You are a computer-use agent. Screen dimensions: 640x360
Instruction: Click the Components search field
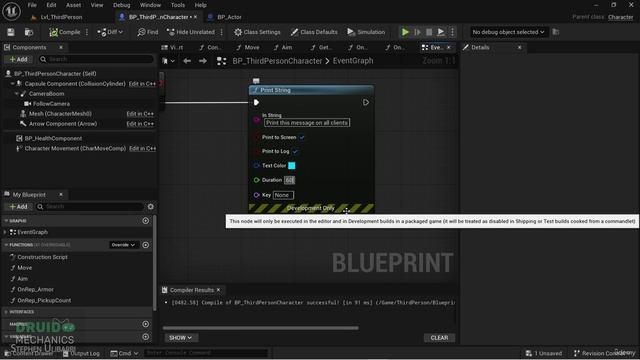(x=96, y=59)
